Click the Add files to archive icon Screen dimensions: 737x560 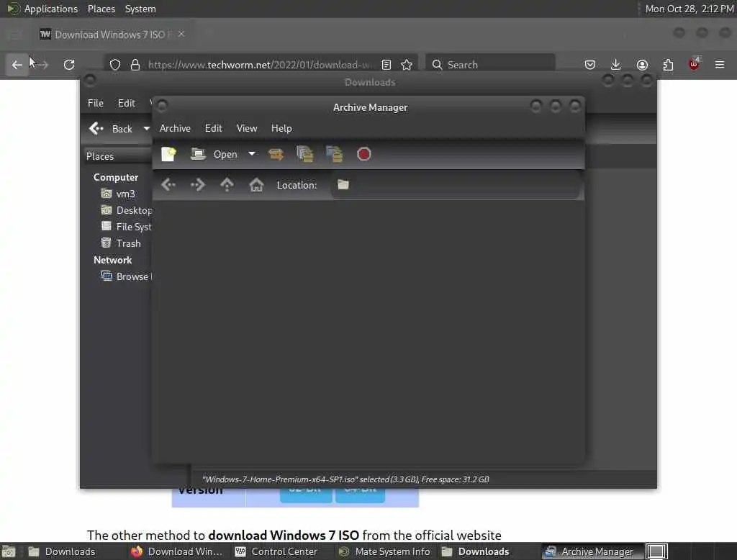pyautogui.click(x=305, y=154)
